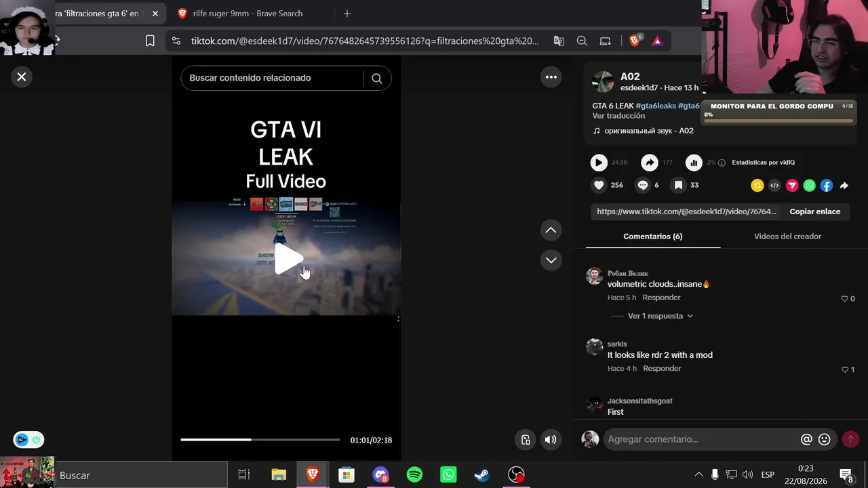The width and height of the screenshot is (868, 488).
Task: Seek in the video progress bar
Action: [260, 440]
